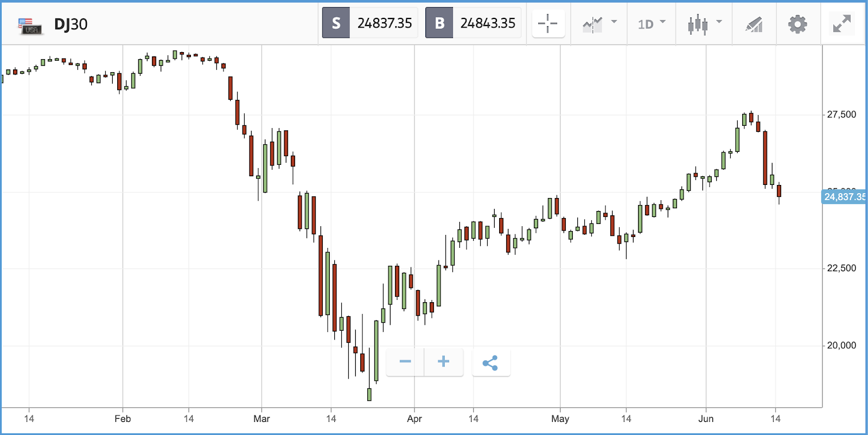Click the B buy button

[439, 23]
